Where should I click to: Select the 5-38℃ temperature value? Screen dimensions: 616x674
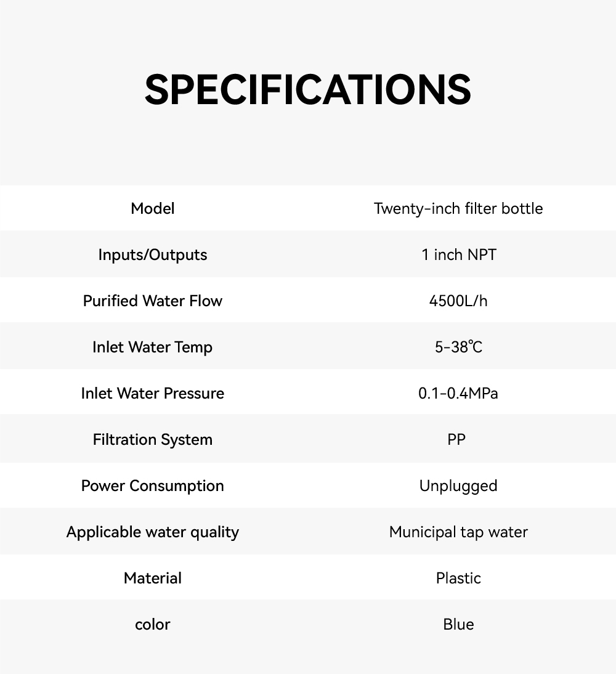458,347
